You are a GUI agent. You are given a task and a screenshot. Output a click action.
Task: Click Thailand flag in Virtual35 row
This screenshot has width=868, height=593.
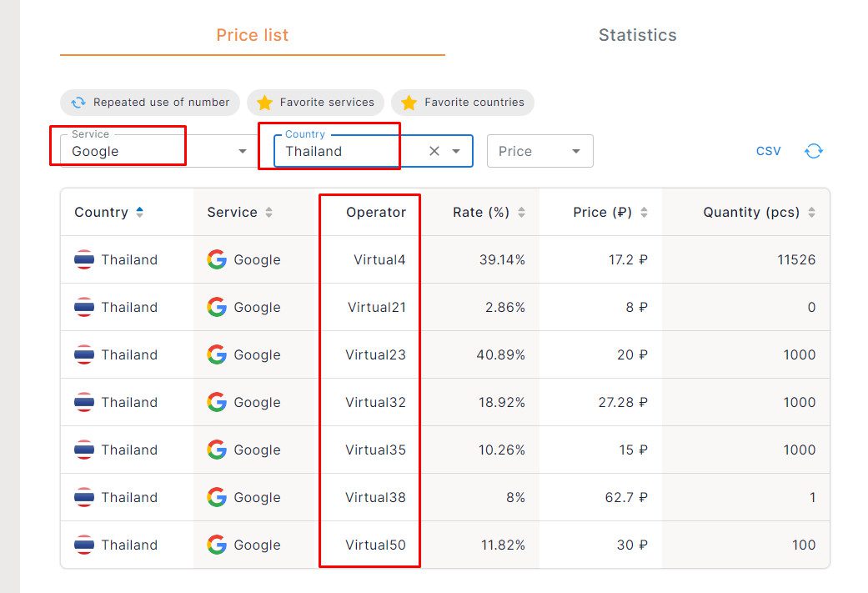click(84, 450)
